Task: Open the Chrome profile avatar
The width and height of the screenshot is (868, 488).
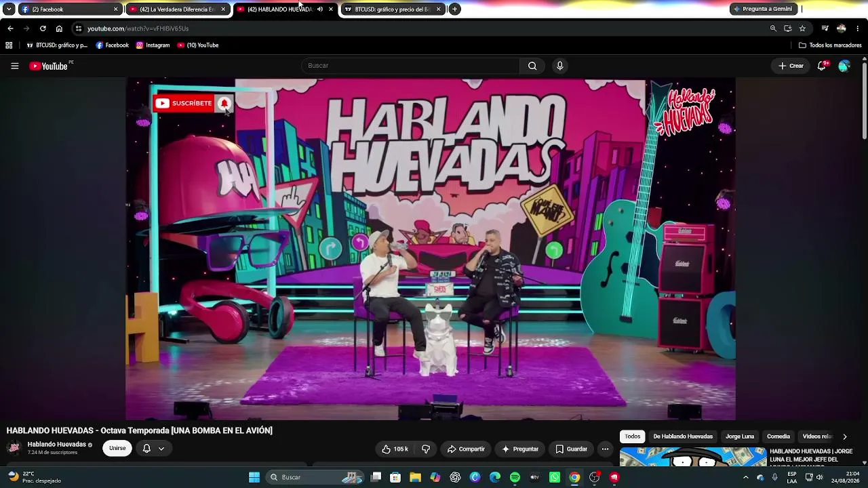Action: tap(842, 28)
